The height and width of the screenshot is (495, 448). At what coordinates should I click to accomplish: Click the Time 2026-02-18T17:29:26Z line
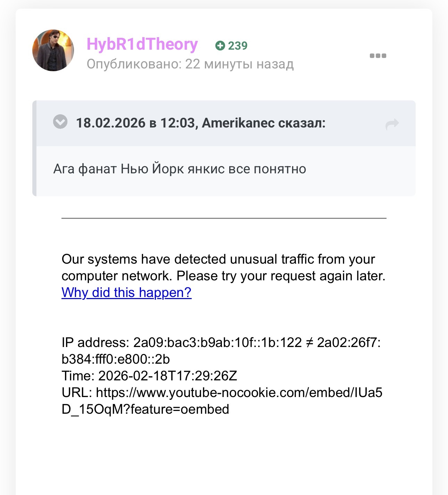(149, 376)
